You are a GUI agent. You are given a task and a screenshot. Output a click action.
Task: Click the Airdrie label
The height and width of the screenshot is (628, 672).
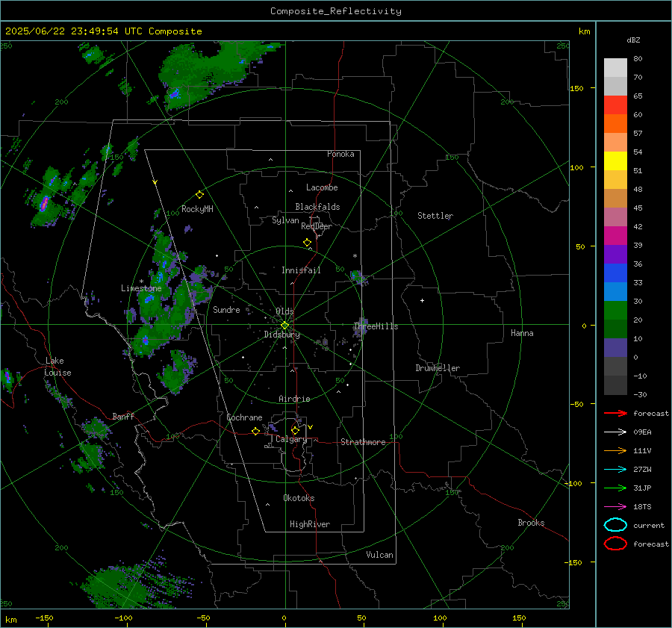pyautogui.click(x=294, y=399)
